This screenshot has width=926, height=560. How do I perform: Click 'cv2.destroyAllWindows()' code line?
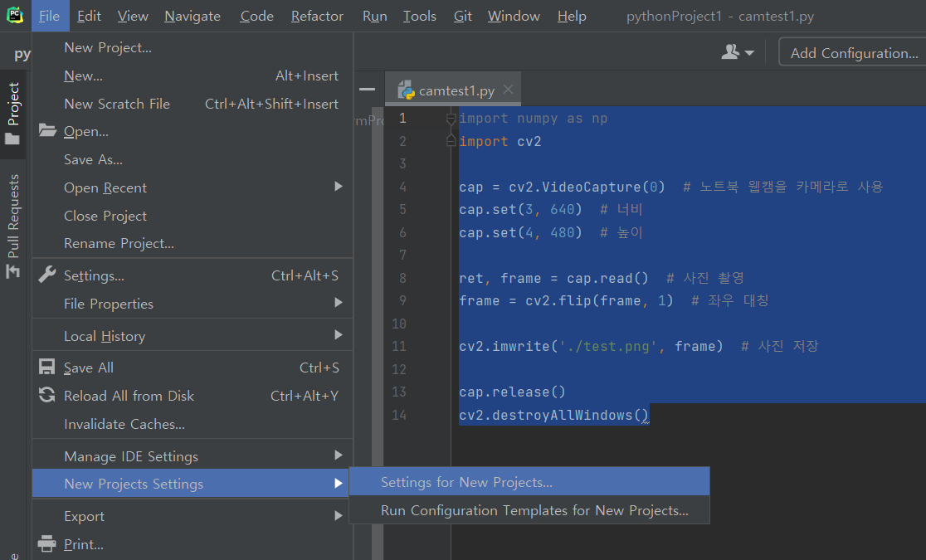(554, 415)
